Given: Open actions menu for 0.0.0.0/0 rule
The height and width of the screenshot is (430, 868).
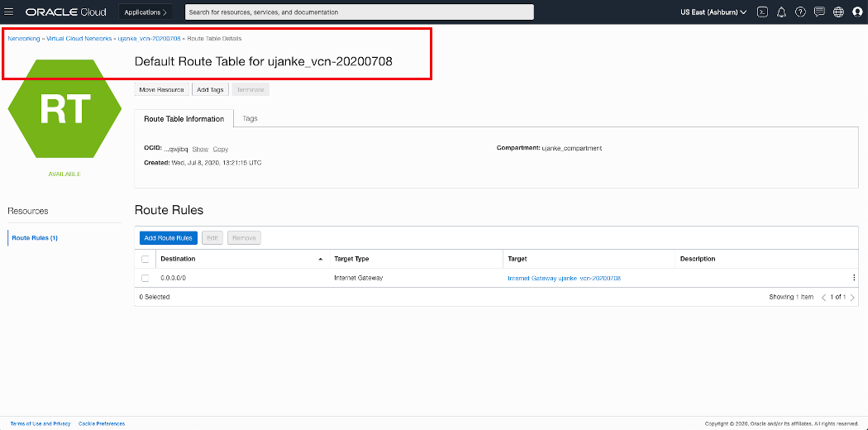Looking at the screenshot, I should pos(854,279).
